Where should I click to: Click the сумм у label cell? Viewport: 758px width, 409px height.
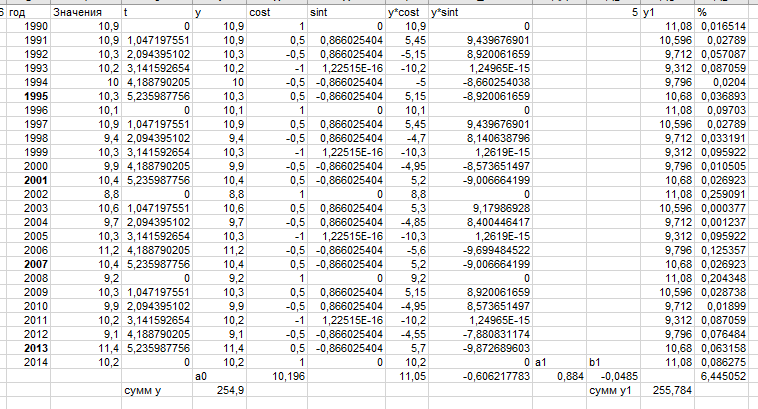coord(157,390)
